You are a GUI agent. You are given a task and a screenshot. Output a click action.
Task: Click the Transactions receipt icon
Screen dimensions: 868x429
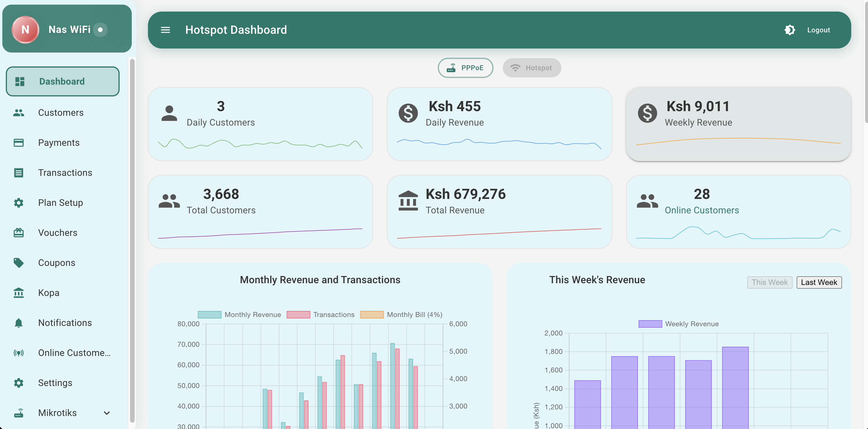(18, 173)
